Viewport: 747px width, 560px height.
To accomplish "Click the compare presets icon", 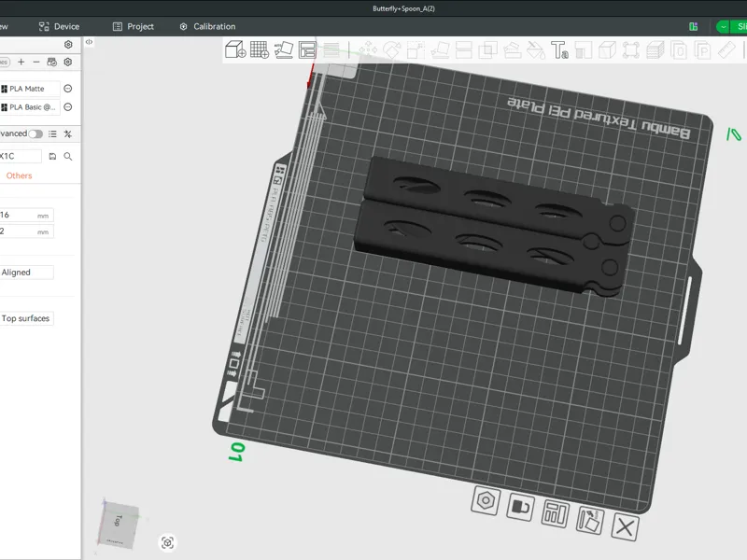I will pyautogui.click(x=68, y=133).
